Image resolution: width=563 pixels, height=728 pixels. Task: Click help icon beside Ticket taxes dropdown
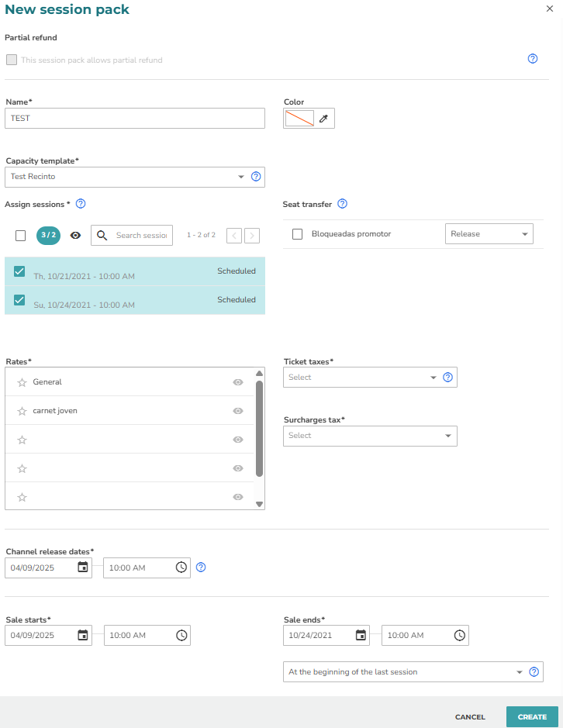coord(447,377)
